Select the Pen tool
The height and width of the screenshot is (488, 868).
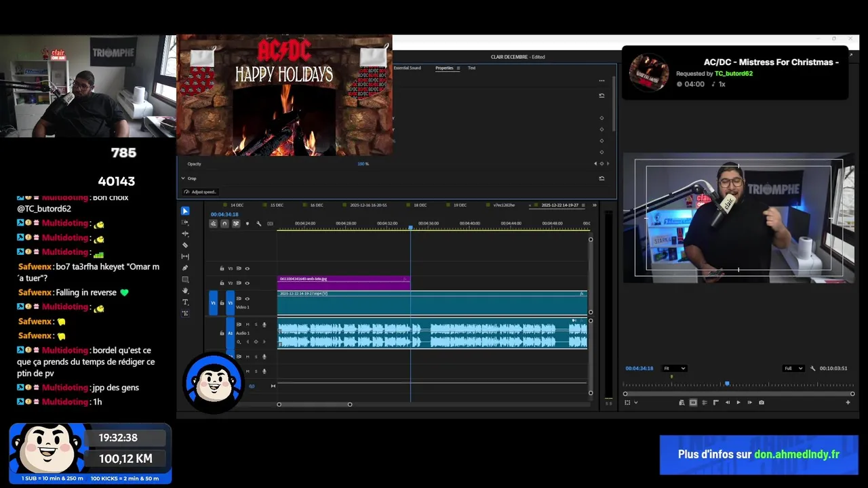[x=185, y=268]
